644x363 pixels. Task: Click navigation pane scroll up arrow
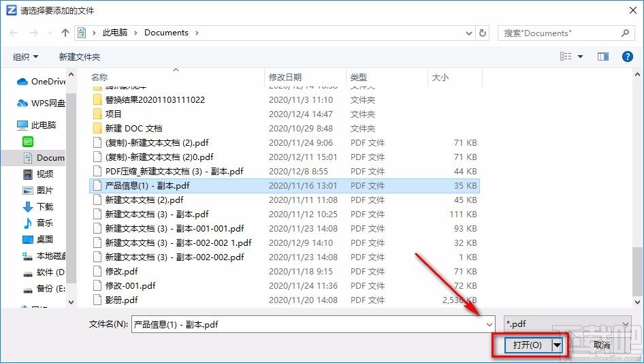71,74
